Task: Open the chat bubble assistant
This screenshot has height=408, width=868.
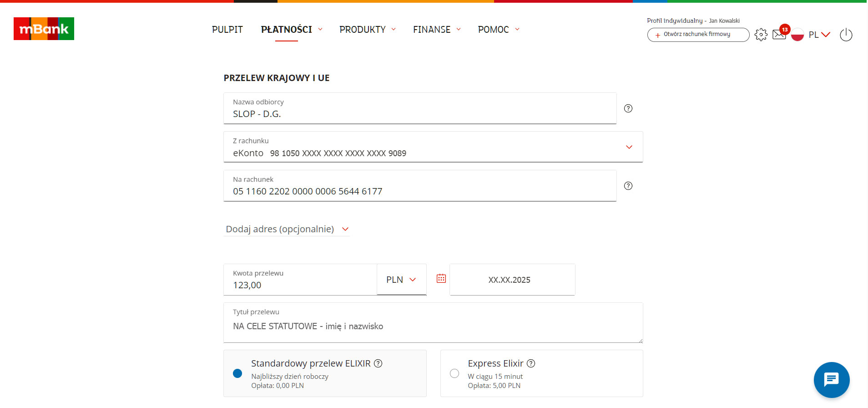Action: tap(831, 379)
